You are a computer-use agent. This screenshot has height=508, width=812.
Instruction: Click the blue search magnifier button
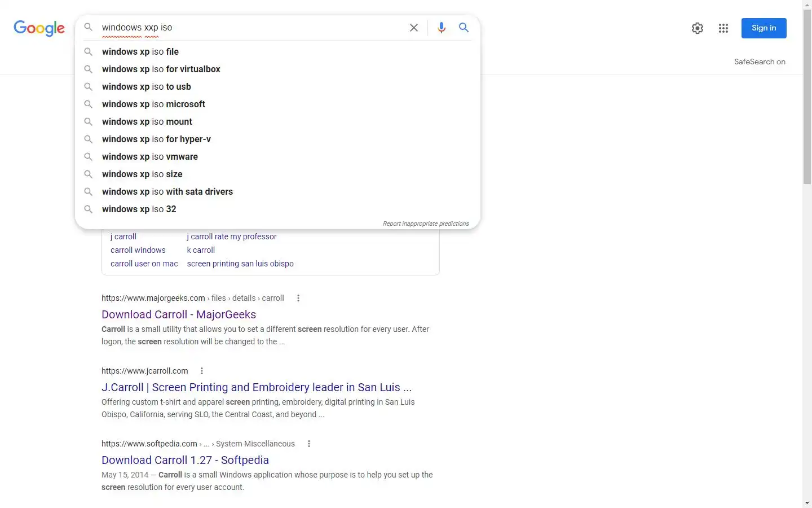click(464, 28)
